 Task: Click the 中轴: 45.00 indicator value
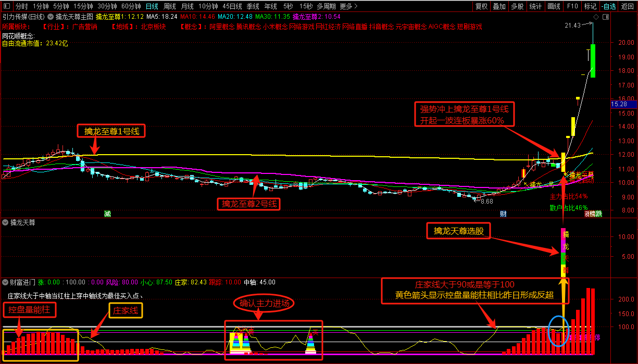click(259, 282)
